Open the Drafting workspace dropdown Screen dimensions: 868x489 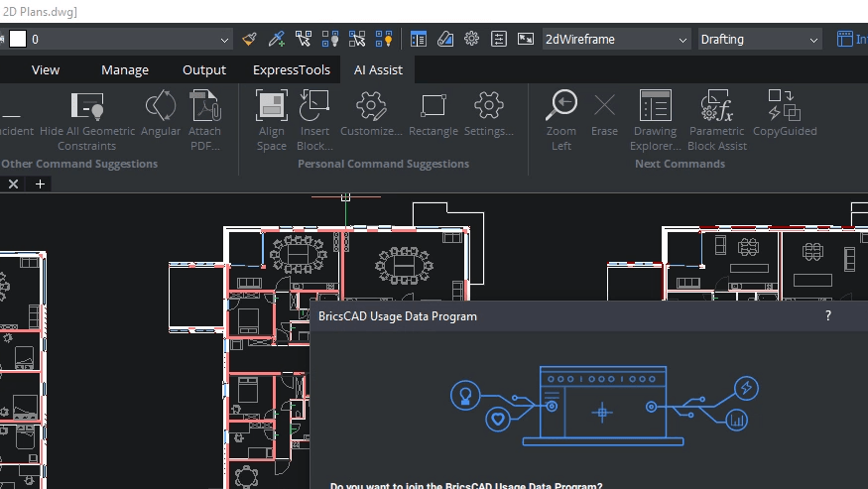coord(760,40)
